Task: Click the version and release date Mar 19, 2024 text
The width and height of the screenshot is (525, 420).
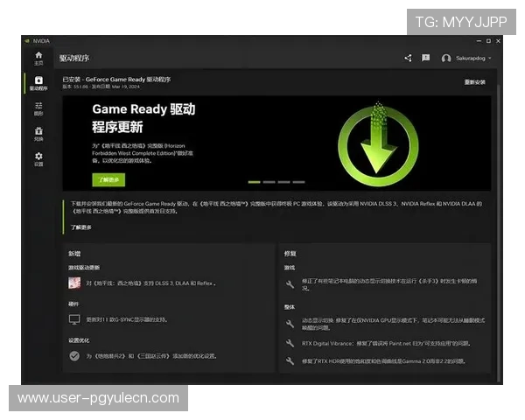Action: point(101,87)
